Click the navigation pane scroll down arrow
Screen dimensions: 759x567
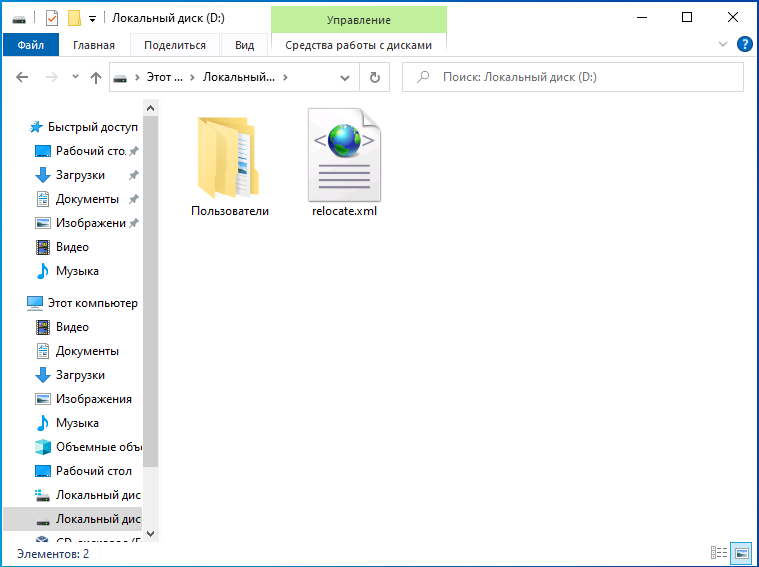(x=151, y=534)
